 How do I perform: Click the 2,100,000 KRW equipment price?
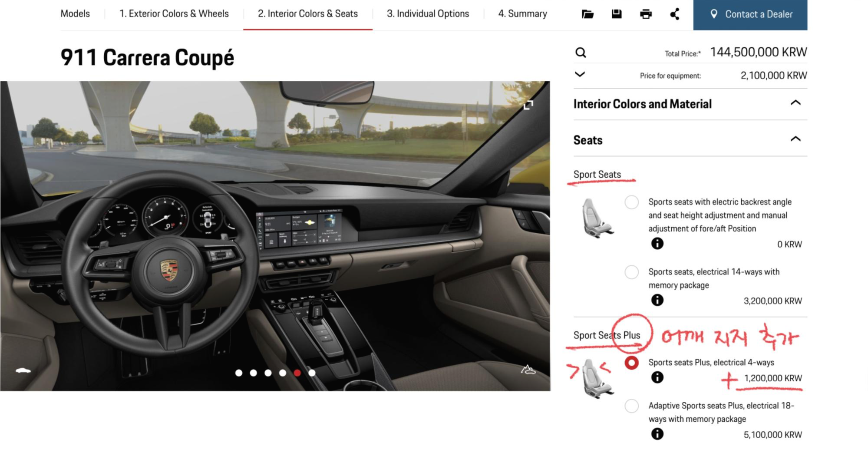point(774,76)
